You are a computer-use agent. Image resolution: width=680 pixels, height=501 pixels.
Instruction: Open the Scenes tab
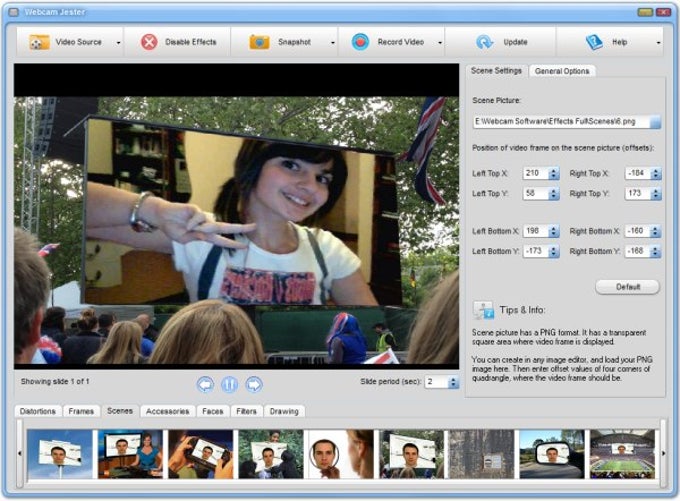coord(120,410)
